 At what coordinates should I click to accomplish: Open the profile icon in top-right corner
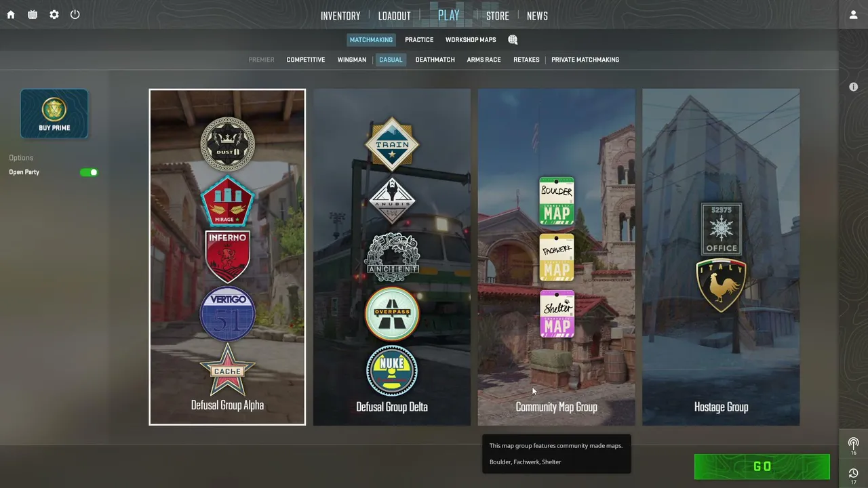coord(853,15)
